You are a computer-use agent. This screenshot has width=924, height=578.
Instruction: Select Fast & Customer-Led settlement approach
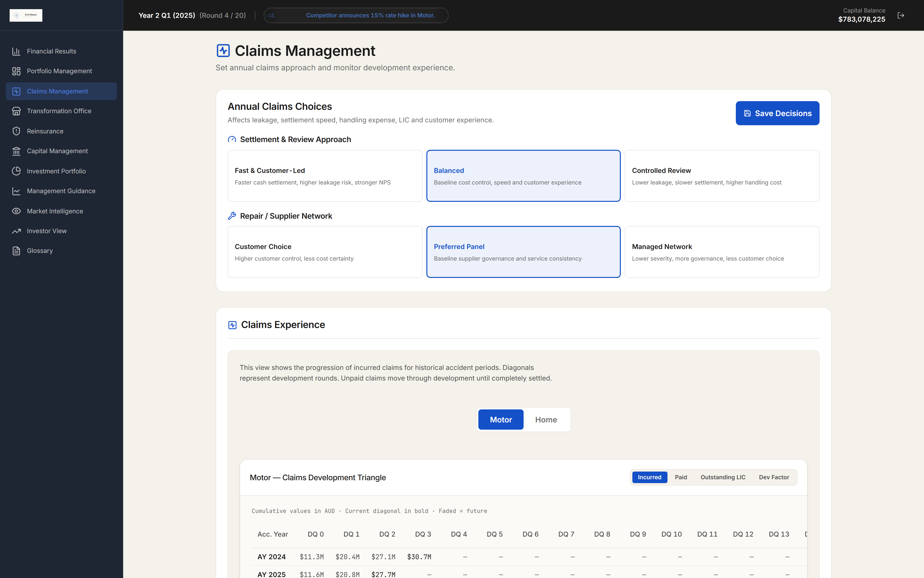coord(325,176)
